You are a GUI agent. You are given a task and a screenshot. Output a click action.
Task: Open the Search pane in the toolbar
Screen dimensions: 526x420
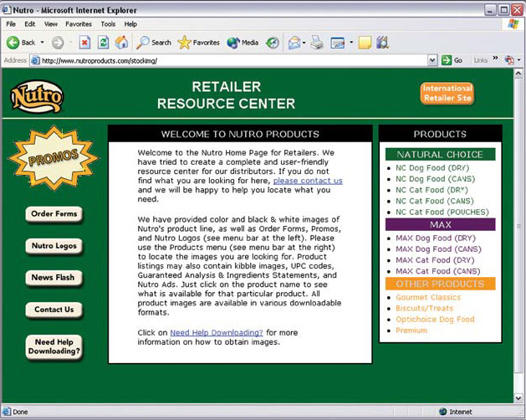click(x=154, y=43)
